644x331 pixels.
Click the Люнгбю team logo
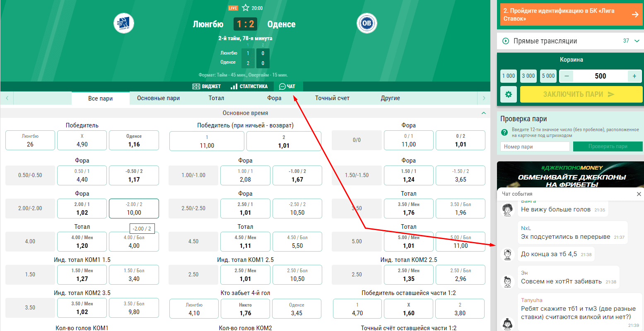(124, 23)
